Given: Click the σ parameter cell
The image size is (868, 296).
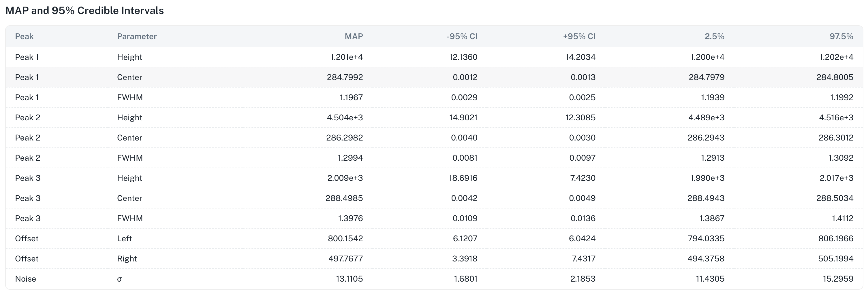Looking at the screenshot, I should [x=119, y=279].
